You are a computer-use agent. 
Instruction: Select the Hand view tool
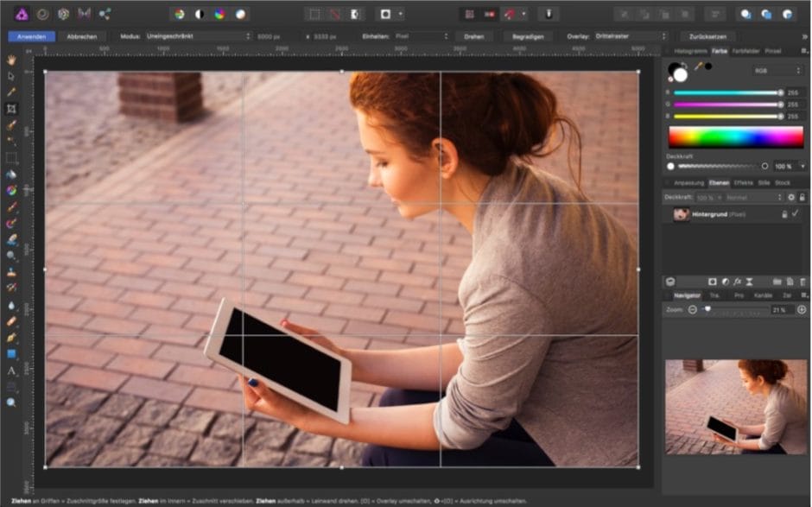pyautogui.click(x=11, y=60)
